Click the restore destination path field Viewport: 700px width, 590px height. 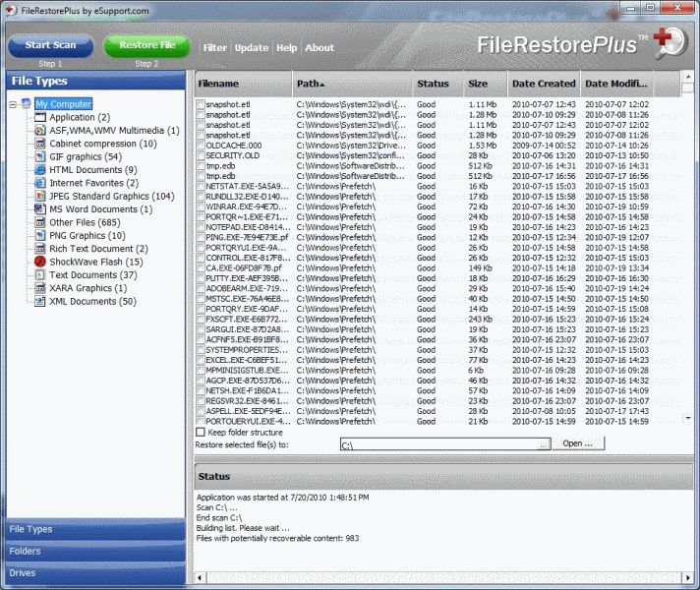coord(443,444)
